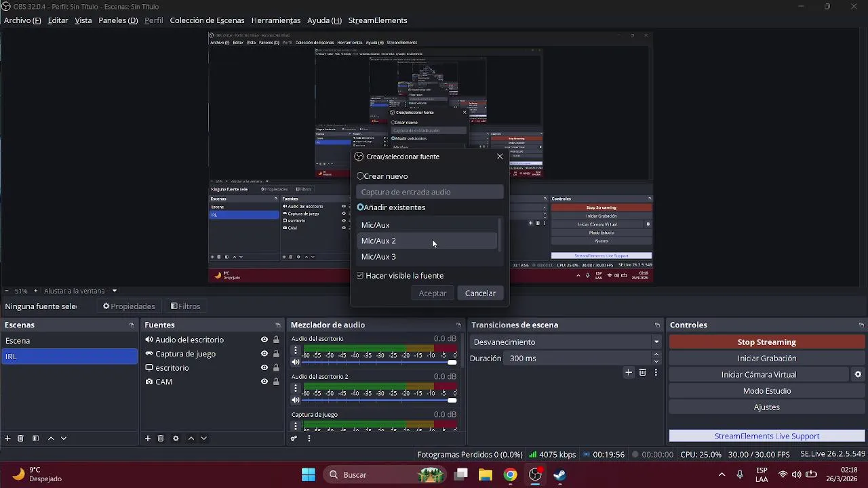Move source down arrow in Fuentes

[x=203, y=439]
